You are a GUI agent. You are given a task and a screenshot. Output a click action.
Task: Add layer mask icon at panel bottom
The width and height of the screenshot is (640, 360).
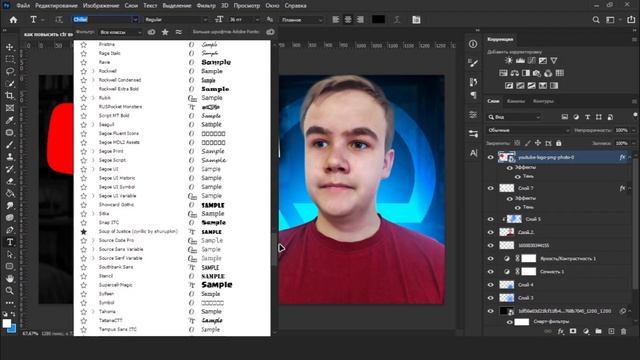click(x=573, y=331)
